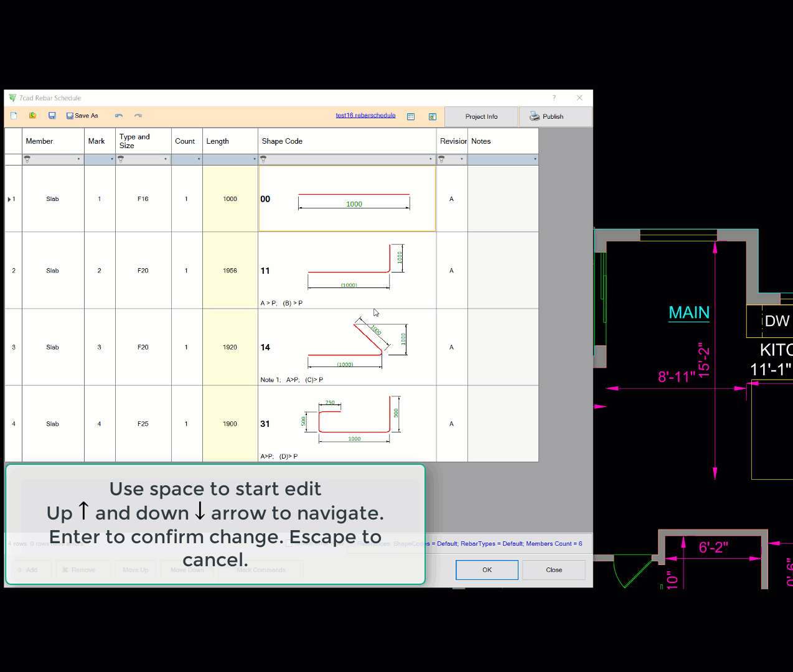This screenshot has height=672, width=793.
Task: Sort by the Member column header
Action: [53, 141]
